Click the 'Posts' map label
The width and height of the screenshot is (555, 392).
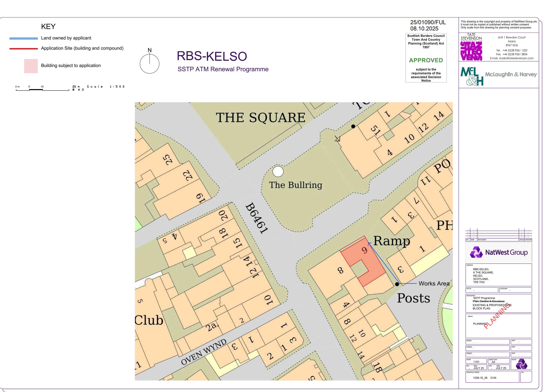414,298
